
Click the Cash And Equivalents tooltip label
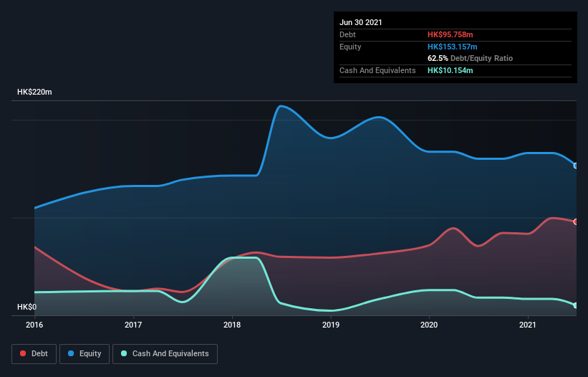pyautogui.click(x=377, y=70)
